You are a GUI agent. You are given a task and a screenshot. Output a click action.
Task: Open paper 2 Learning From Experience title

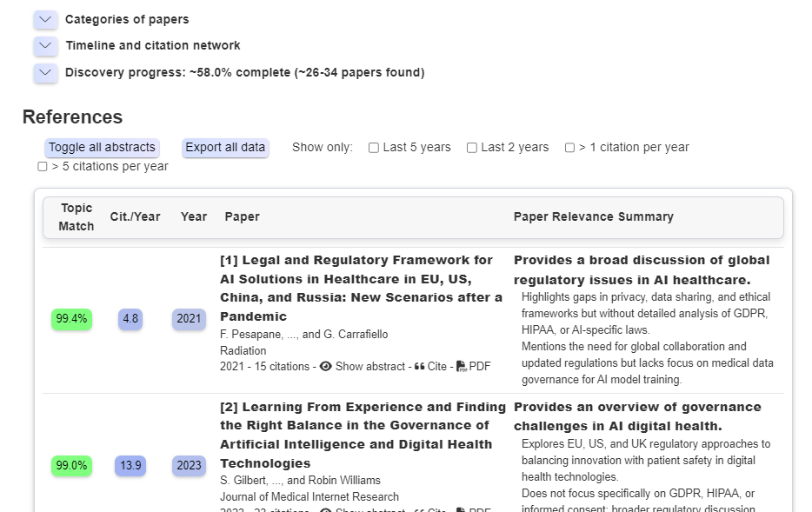point(363,435)
